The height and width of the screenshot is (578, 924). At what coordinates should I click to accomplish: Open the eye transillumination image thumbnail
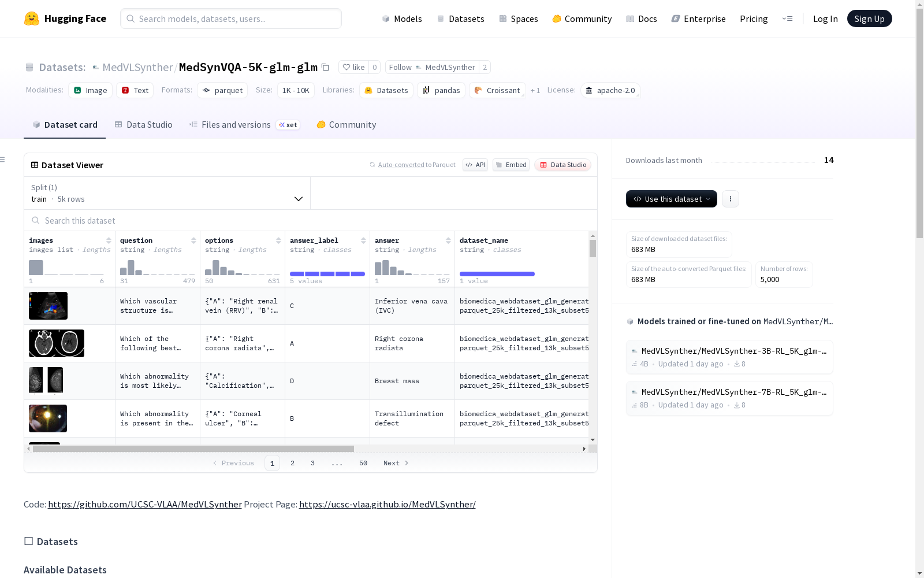click(48, 418)
